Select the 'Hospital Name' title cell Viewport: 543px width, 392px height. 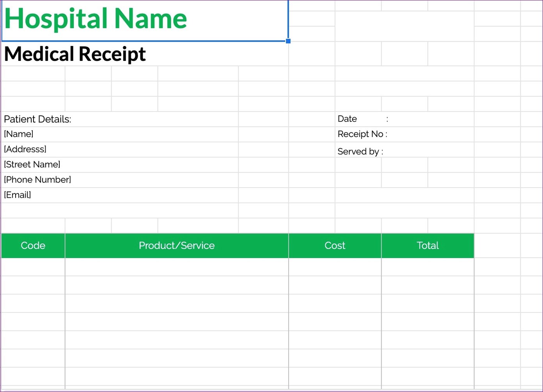(145, 20)
